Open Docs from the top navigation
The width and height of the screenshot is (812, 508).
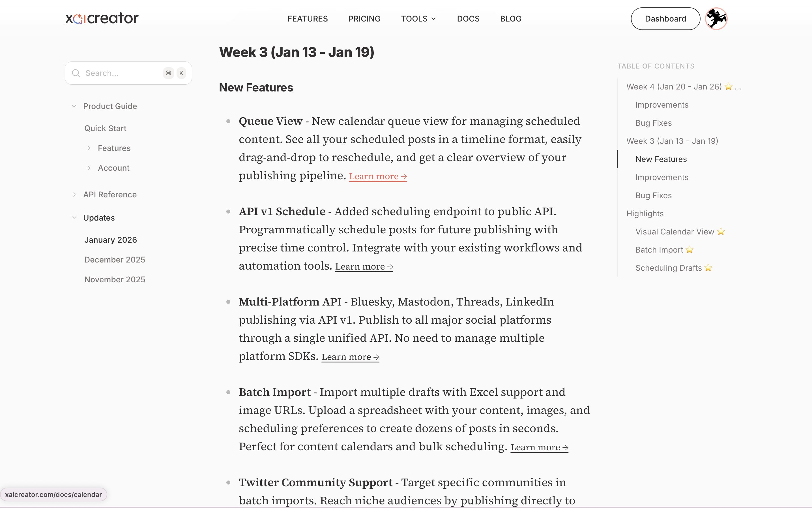468,19
